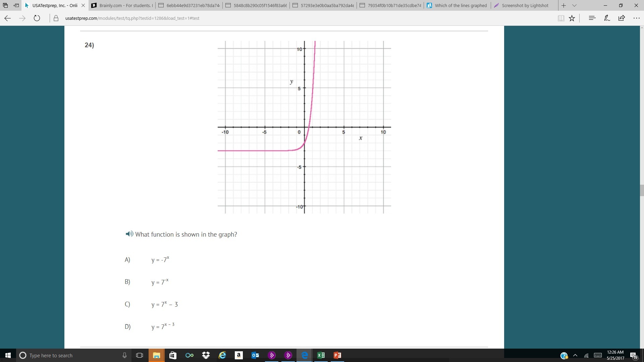Show hidden system tray icons
This screenshot has height=362, width=644.
575,355
